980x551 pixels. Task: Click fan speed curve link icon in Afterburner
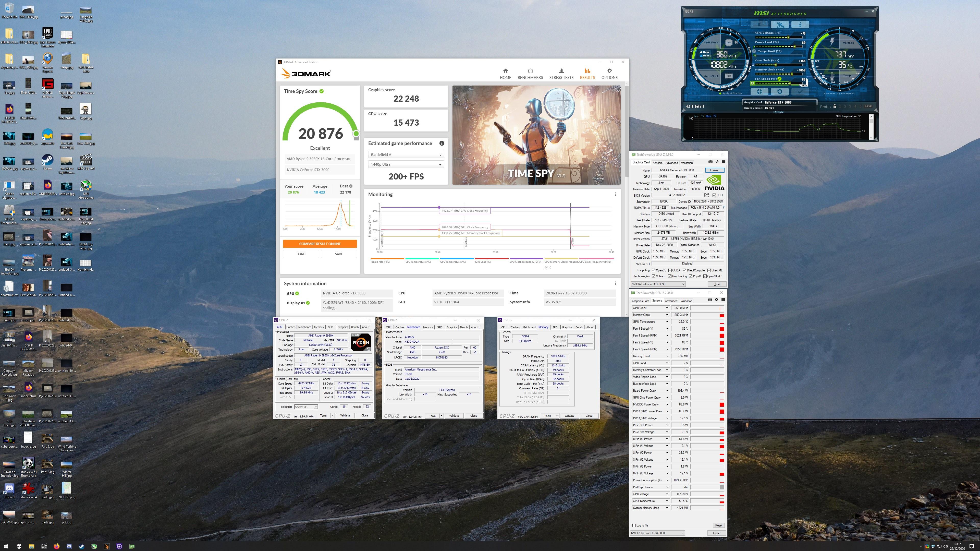click(779, 79)
